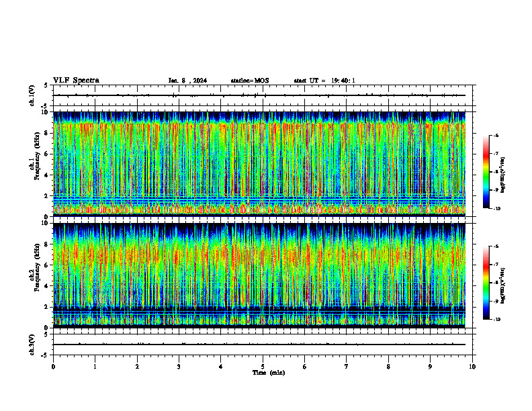532x411 pixels.
Task: Click the "-10" tick on ch.1 colorbar
Action: click(x=496, y=209)
